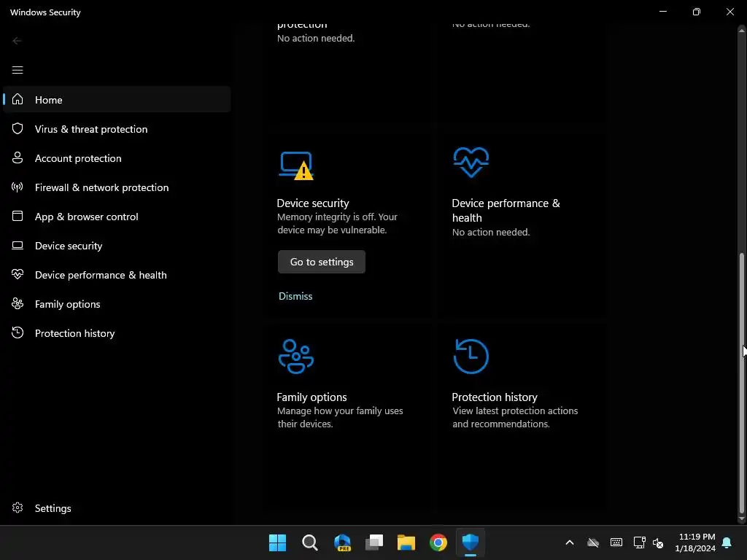The width and height of the screenshot is (747, 560).
Task: Launch Google Chrome from taskbar
Action: point(438,542)
